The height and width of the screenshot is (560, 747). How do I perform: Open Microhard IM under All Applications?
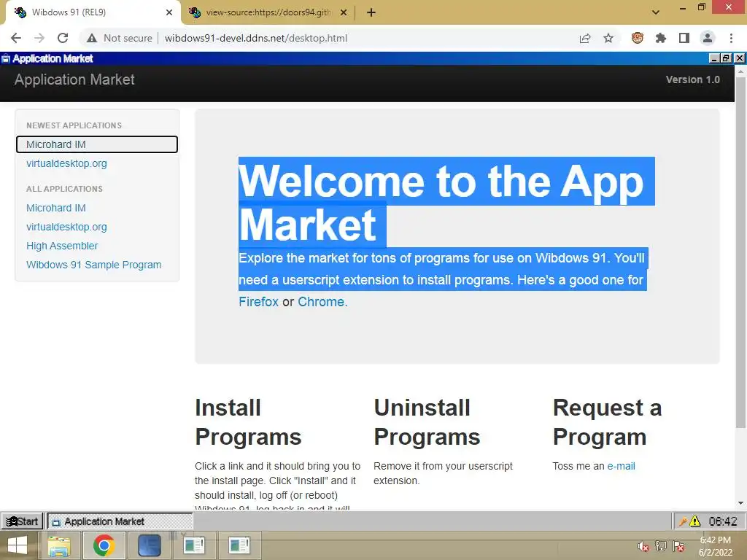click(x=55, y=208)
